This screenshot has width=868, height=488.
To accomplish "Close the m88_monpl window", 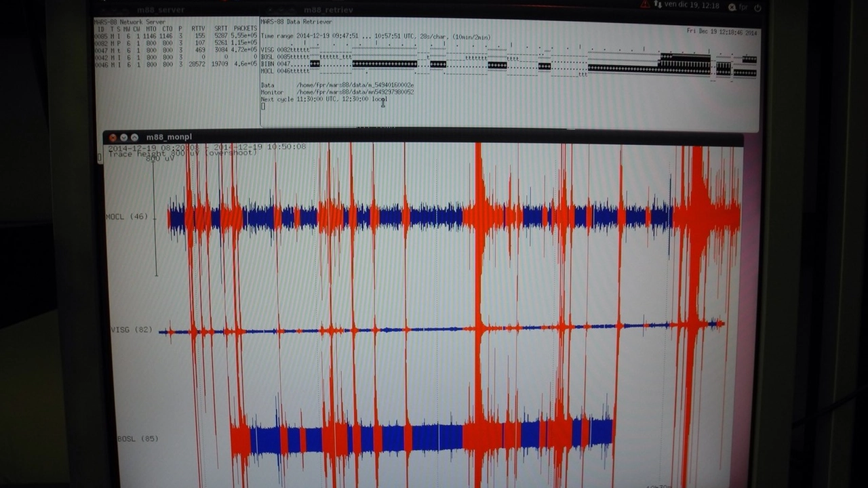I will coord(113,138).
